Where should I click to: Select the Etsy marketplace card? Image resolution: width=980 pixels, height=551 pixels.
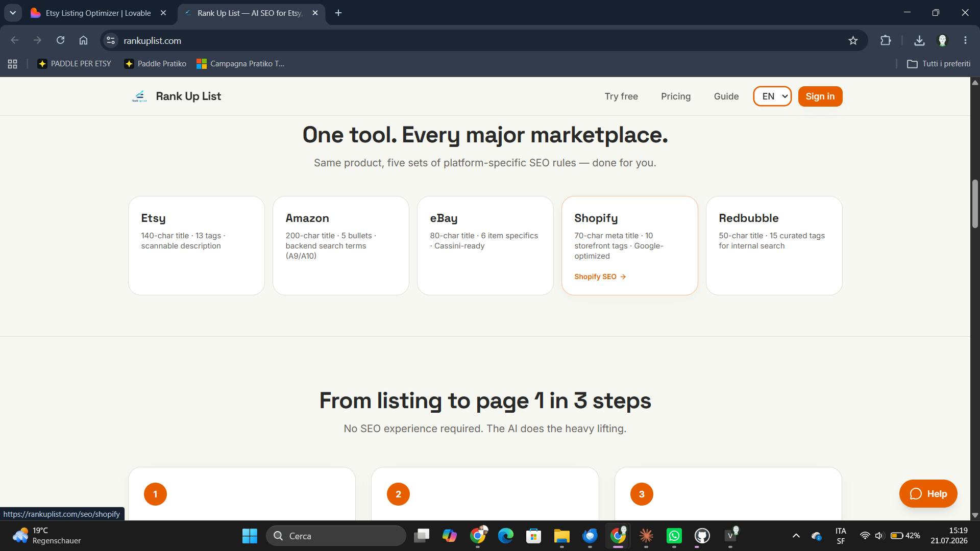[197, 245]
